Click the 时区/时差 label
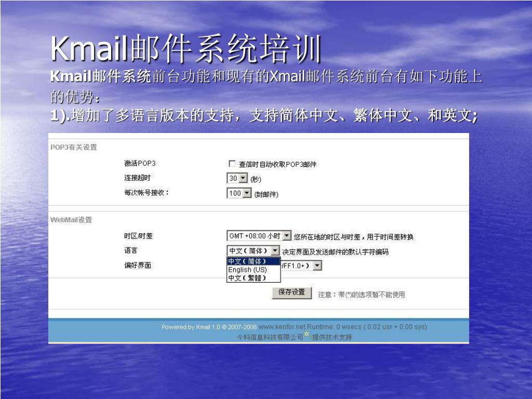 click(138, 236)
